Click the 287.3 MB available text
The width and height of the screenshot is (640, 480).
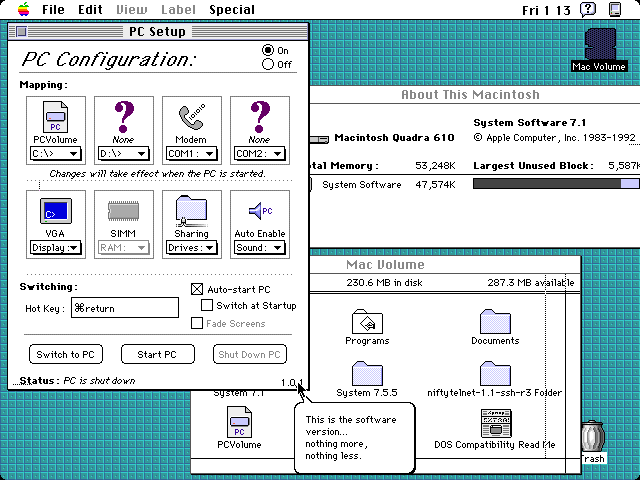(x=531, y=282)
